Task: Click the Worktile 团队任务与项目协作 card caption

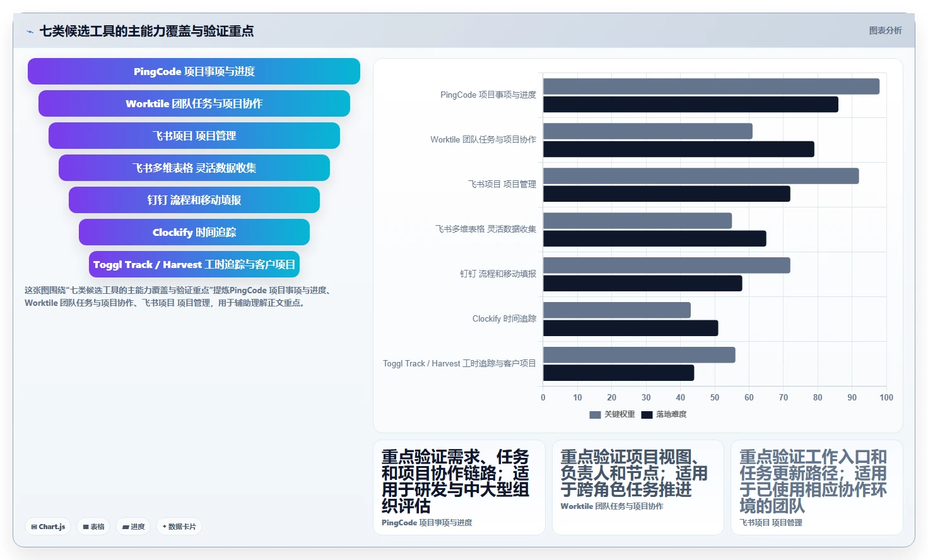Action: click(x=612, y=506)
